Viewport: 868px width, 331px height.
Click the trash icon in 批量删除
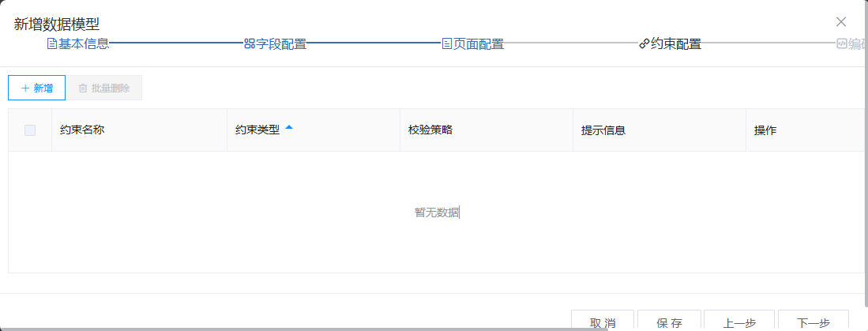(83, 88)
